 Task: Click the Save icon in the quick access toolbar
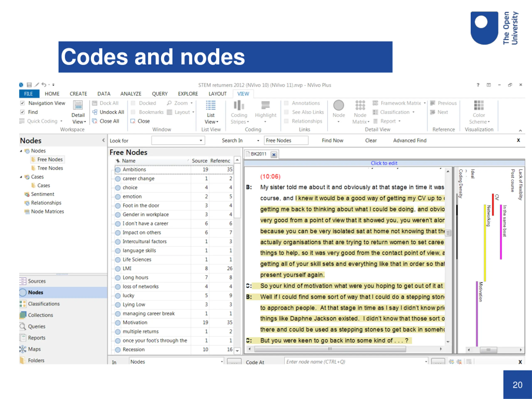29,85
